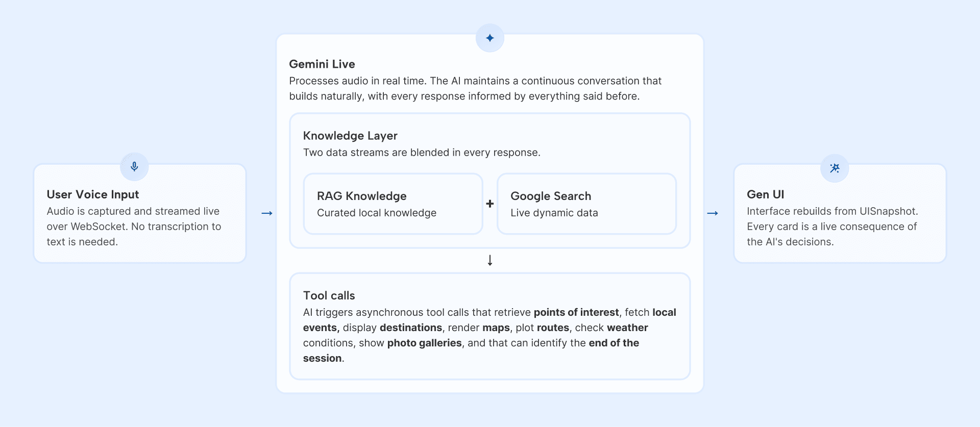Click the sparkle icon above Gemini Live
This screenshot has height=427, width=980.
pos(490,38)
